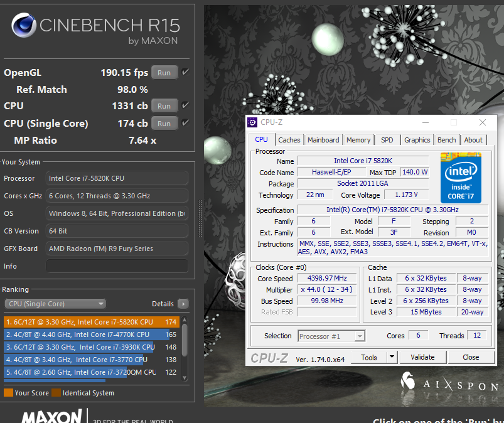
Task: Toggle the CPU (Single Core) test checkbox
Action: pos(185,123)
